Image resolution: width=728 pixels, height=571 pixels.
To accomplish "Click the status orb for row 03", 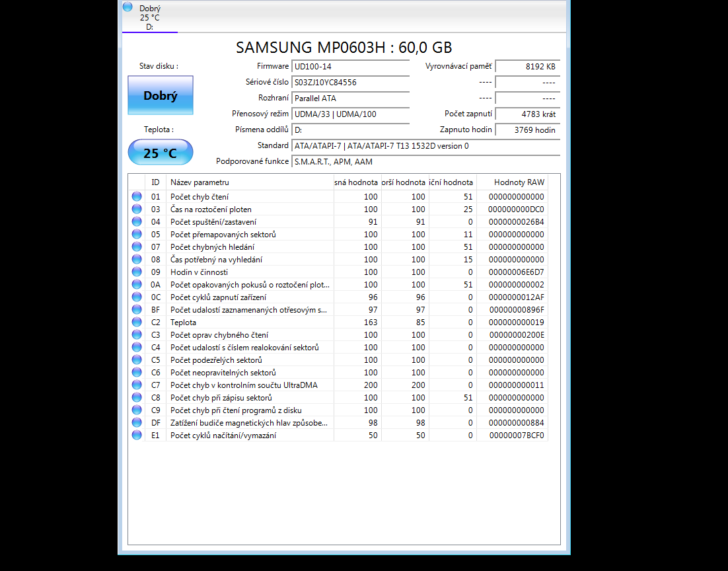I will coord(137,209).
